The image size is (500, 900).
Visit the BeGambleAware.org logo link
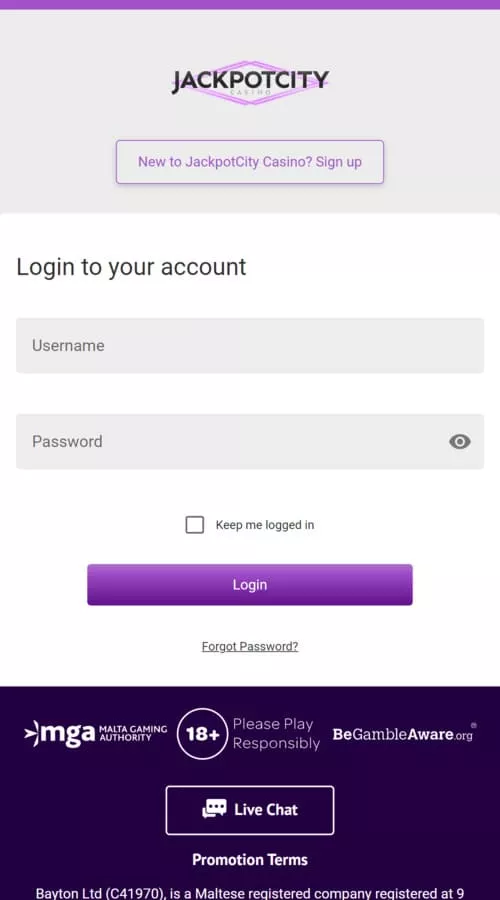(x=404, y=733)
